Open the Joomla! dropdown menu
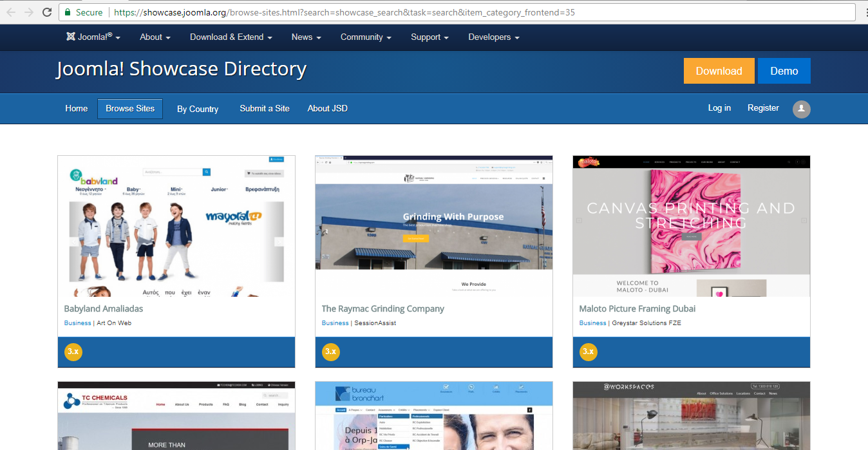The width and height of the screenshot is (868, 450). pyautogui.click(x=93, y=37)
